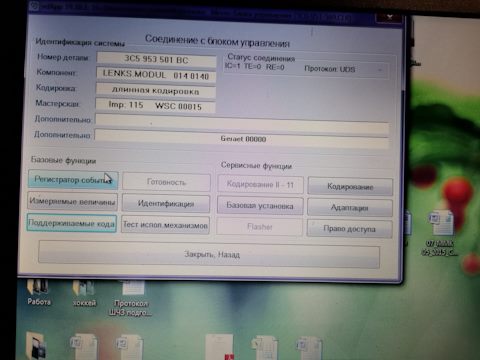The image size is (480, 360).
Task: Open the Идентификация button
Action: tap(166, 203)
